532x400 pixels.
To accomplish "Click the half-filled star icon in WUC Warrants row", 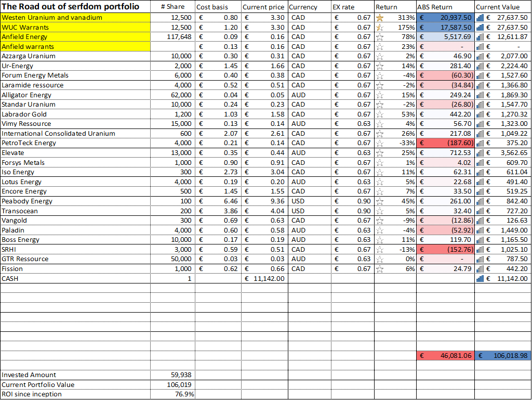I will click(380, 28).
